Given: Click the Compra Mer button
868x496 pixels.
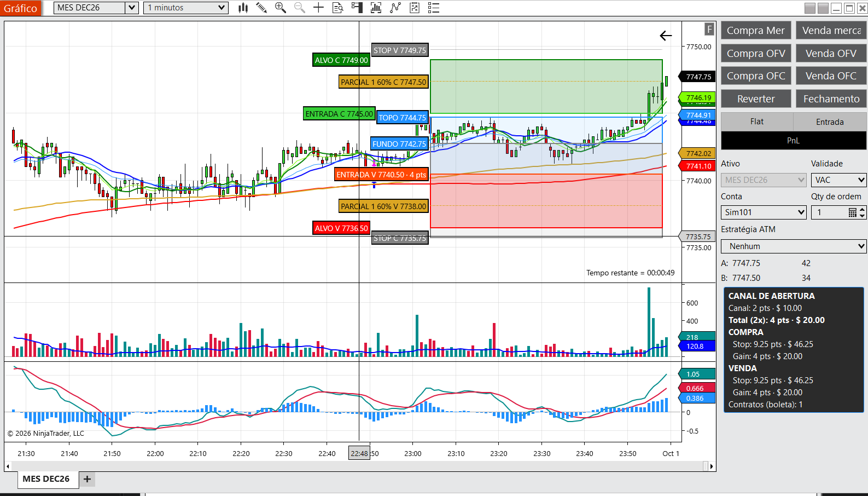Looking at the screenshot, I should (756, 31).
